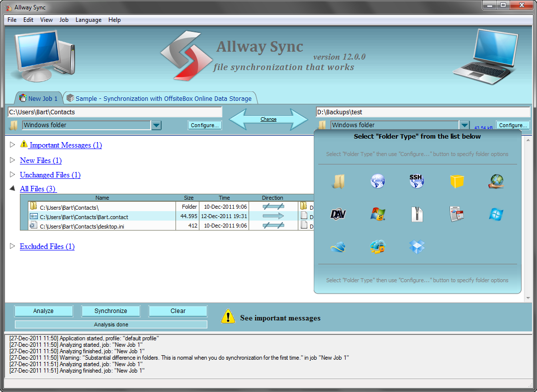Open the Edit menu
Image resolution: width=537 pixels, height=392 pixels.
pyautogui.click(x=28, y=20)
